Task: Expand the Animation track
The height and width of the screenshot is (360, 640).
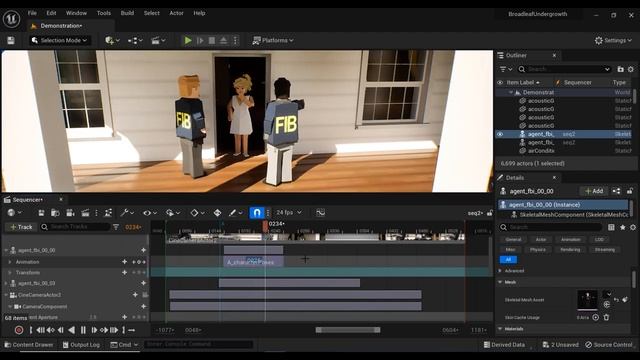Action: coord(10,262)
